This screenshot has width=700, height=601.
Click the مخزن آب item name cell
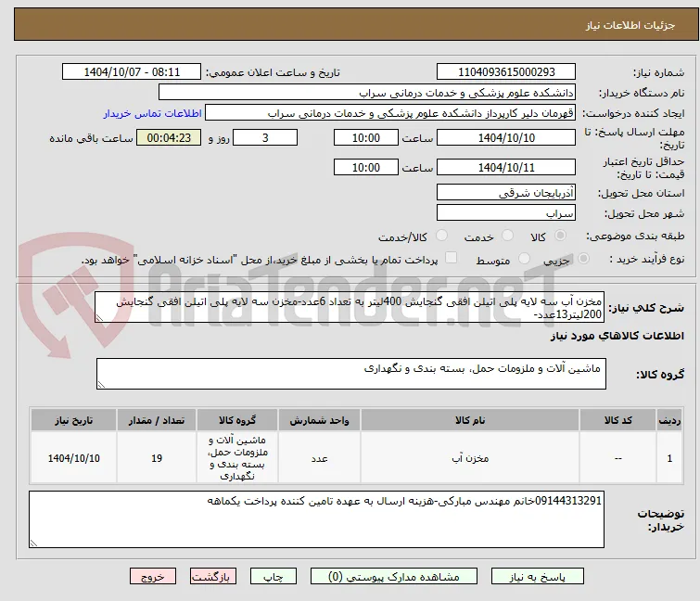470,458
